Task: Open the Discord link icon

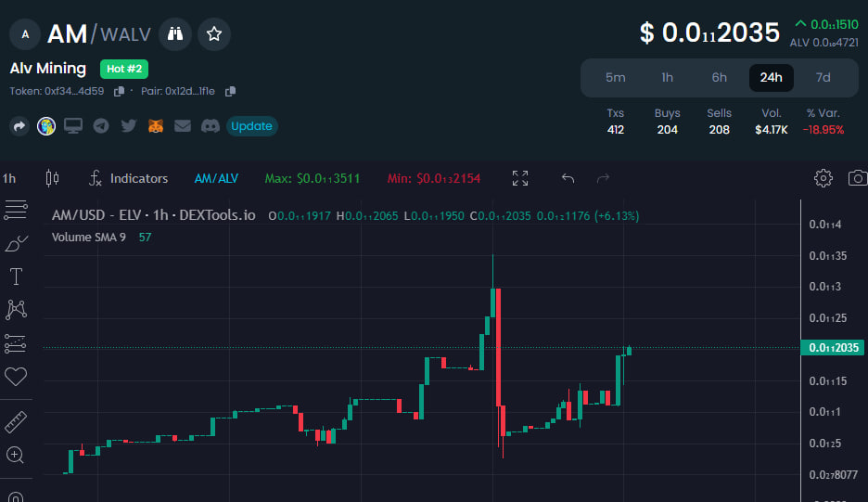Action: tap(211, 126)
